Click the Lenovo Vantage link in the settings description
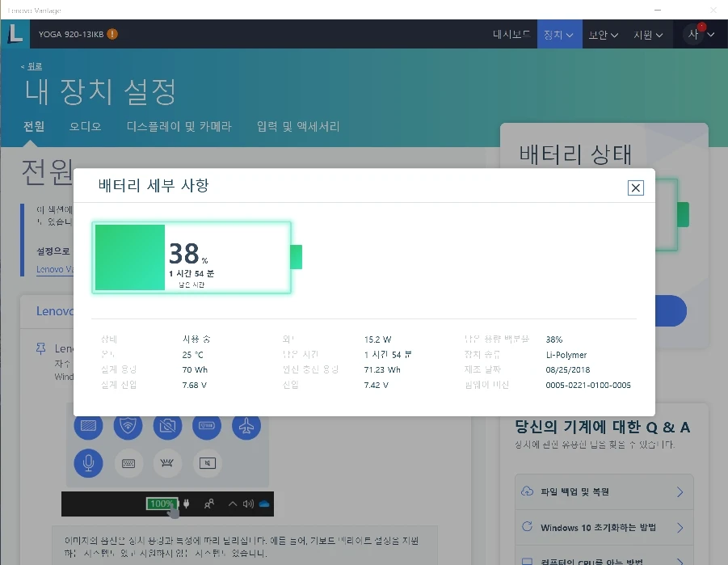The width and height of the screenshot is (728, 565). coord(55,269)
